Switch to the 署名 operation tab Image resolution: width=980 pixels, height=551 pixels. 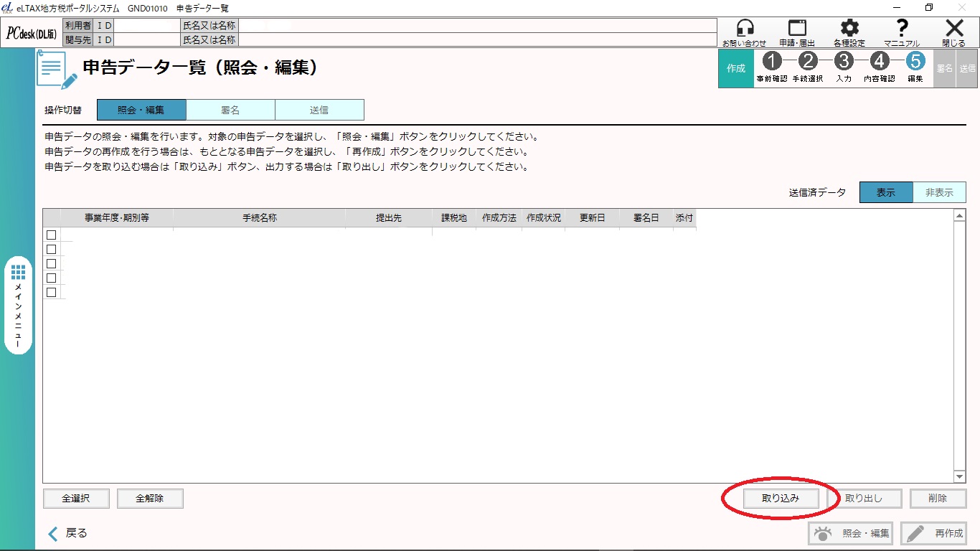pos(230,110)
